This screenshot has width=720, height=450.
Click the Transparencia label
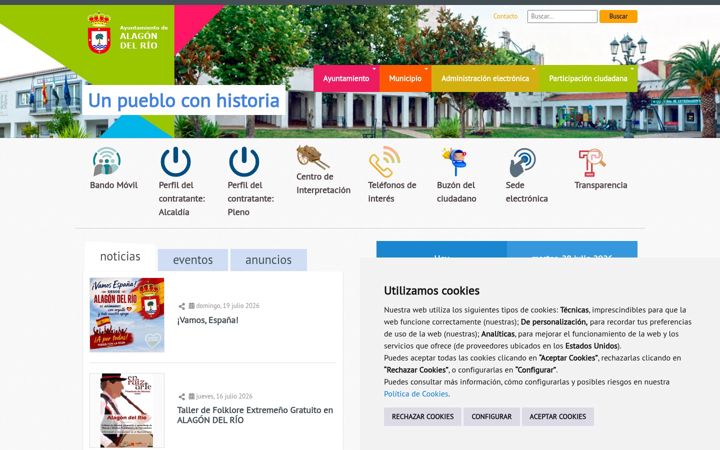(601, 185)
